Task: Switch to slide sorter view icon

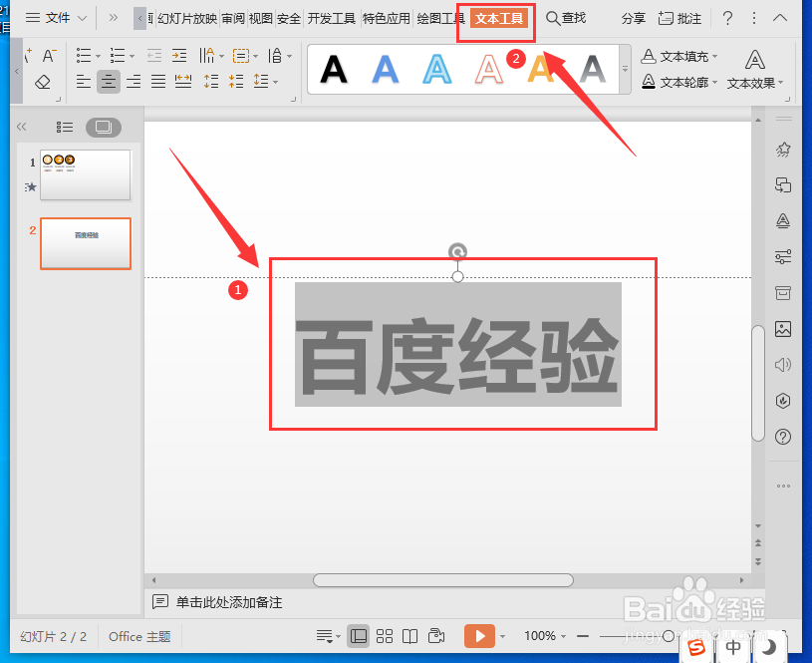Action: point(385,636)
